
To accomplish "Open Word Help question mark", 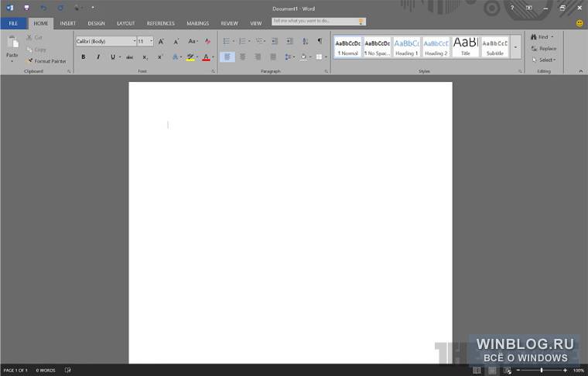I will (x=512, y=8).
